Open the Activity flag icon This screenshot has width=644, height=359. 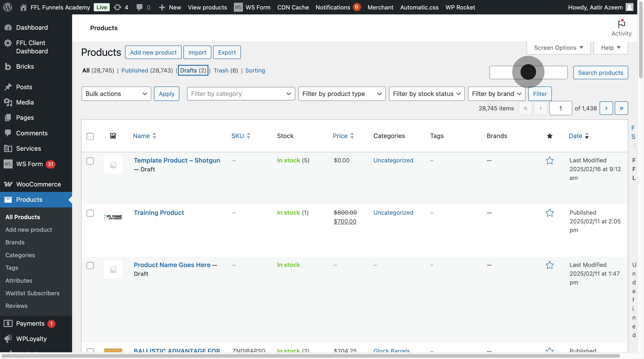point(621,24)
